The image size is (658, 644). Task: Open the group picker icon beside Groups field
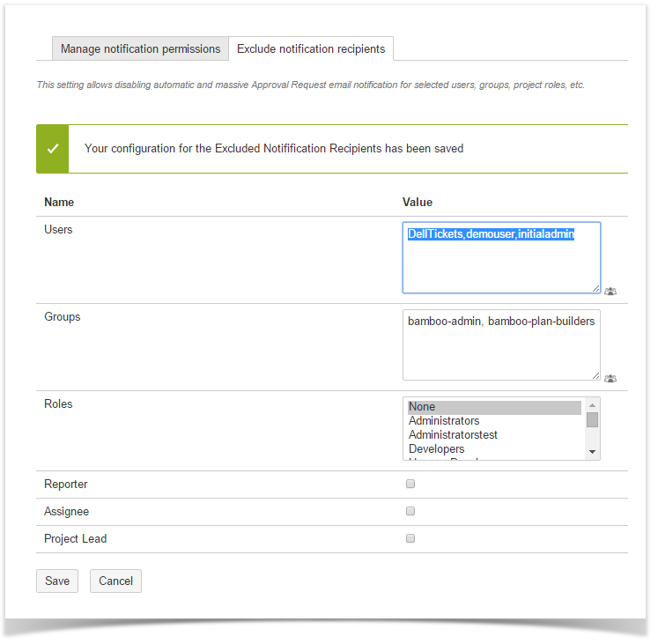(610, 378)
